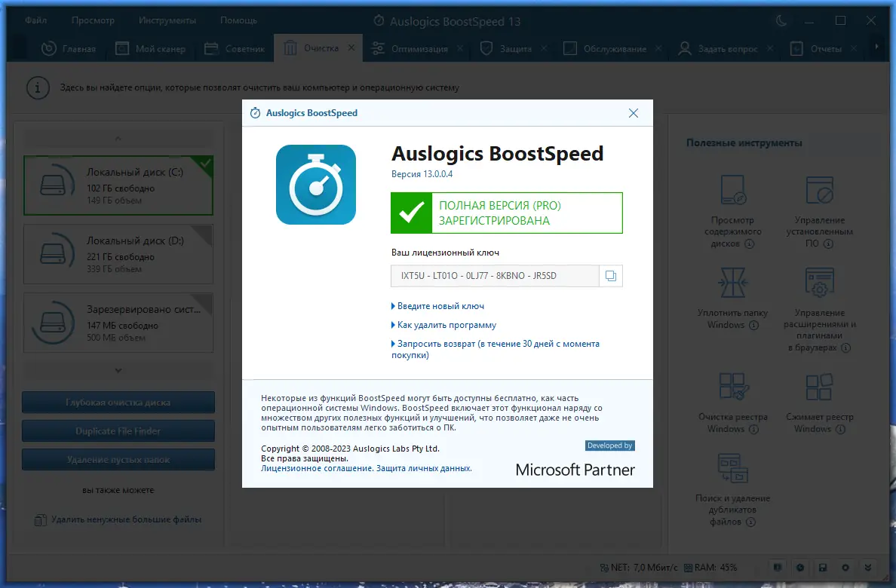Click Удалить ненужные большие файлы
Screen dimensions: 896x588
[118, 520]
